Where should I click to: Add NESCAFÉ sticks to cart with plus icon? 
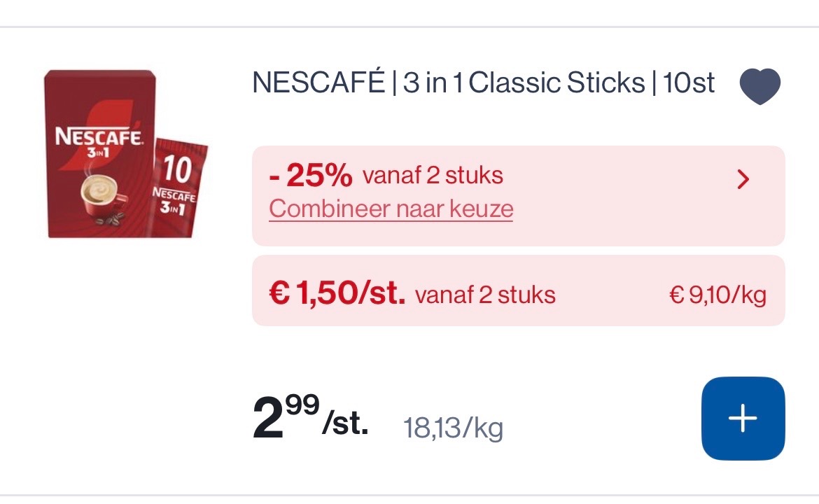(742, 419)
